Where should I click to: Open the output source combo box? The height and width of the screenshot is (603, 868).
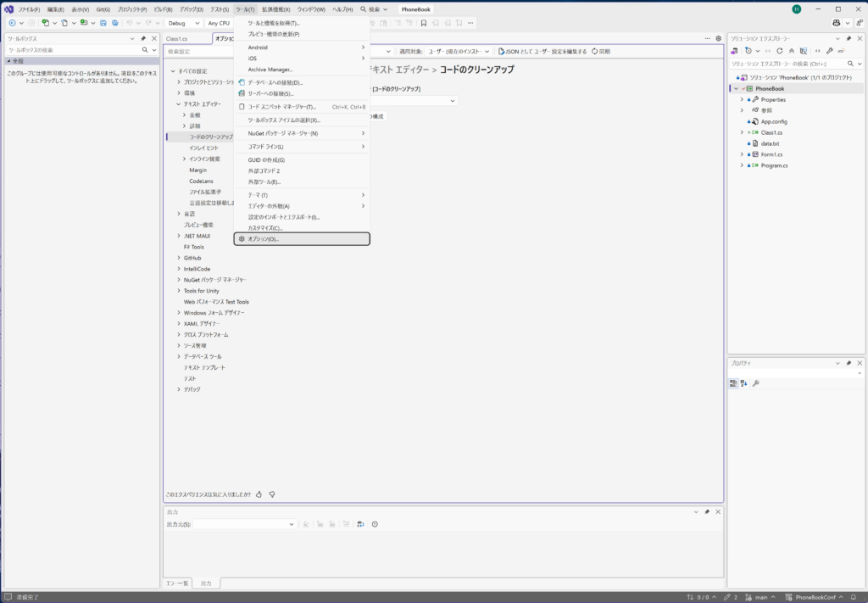point(244,524)
